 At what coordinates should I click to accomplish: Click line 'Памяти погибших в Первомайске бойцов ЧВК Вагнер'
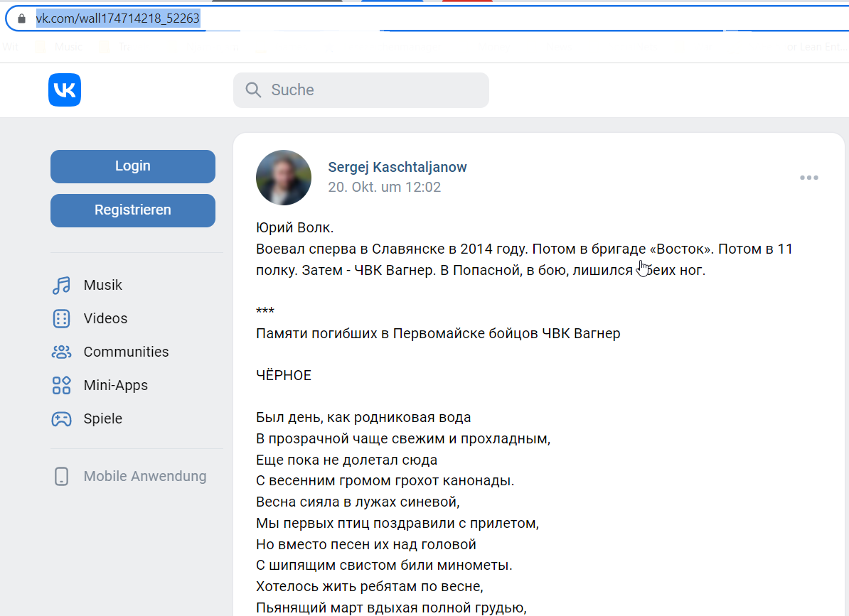click(438, 334)
